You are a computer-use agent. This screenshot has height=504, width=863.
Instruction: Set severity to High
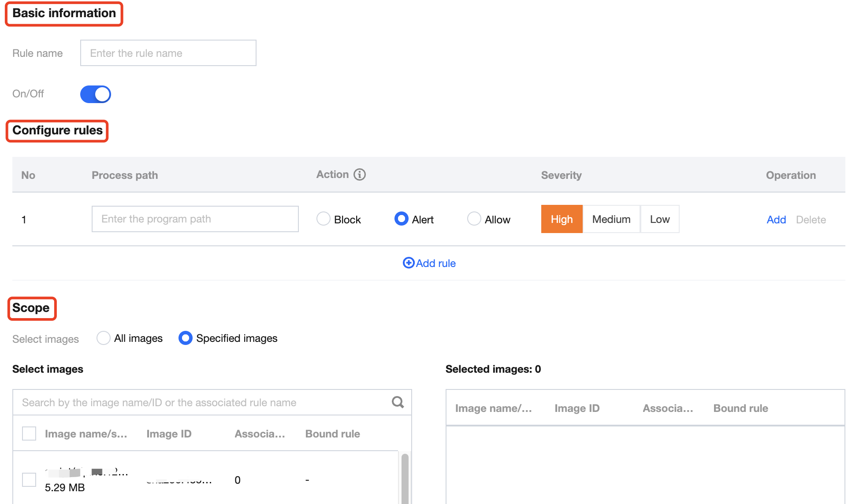562,219
